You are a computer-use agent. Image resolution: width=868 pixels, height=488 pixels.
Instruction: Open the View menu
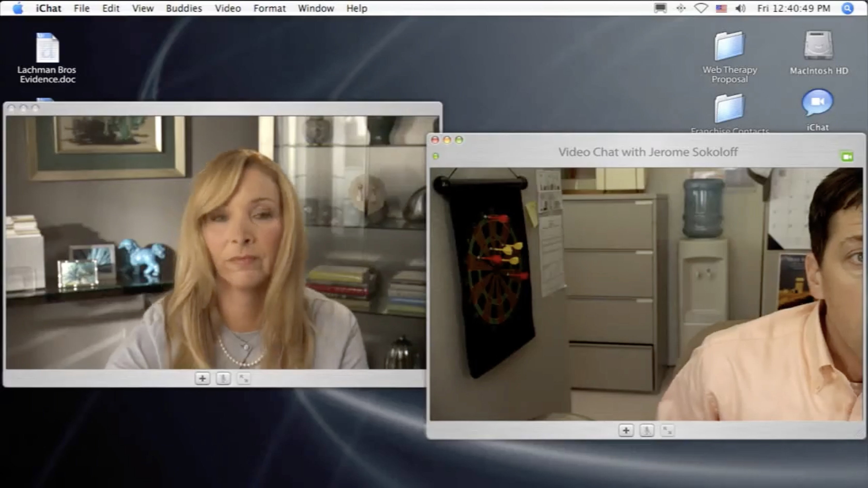(143, 8)
